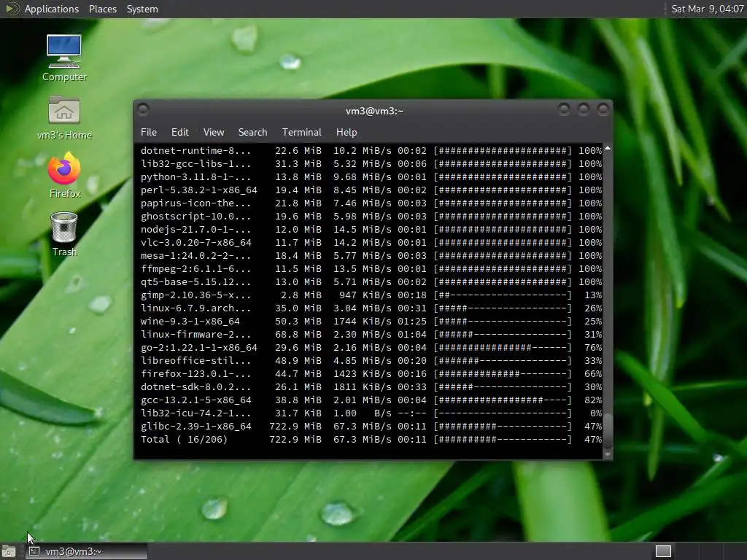Click the terminal scrollbar down arrow
747x560 pixels.
click(x=608, y=454)
